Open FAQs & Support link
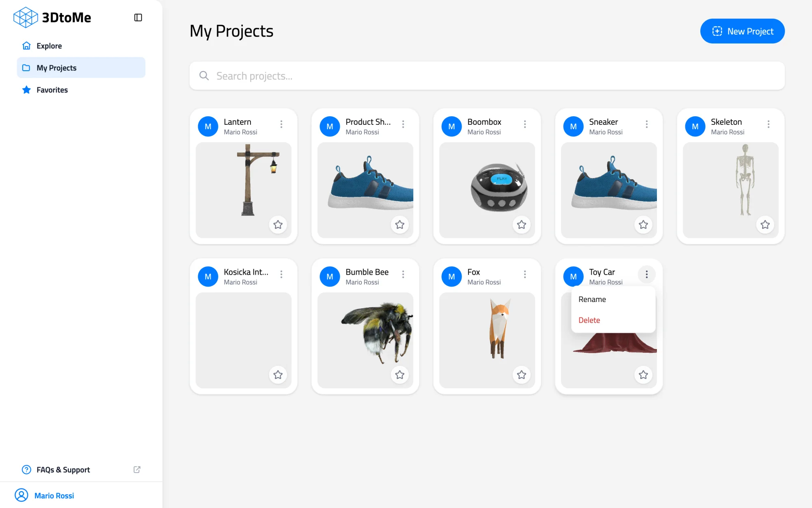 (81, 470)
